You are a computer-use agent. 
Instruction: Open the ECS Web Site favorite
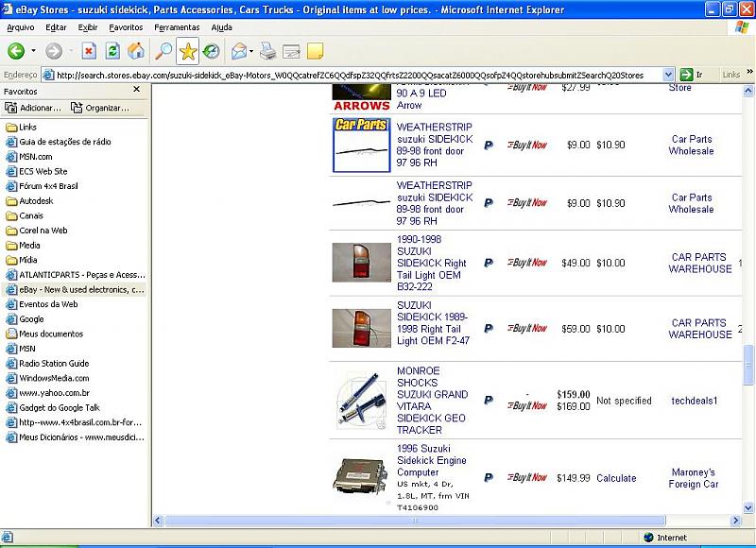tap(37, 172)
